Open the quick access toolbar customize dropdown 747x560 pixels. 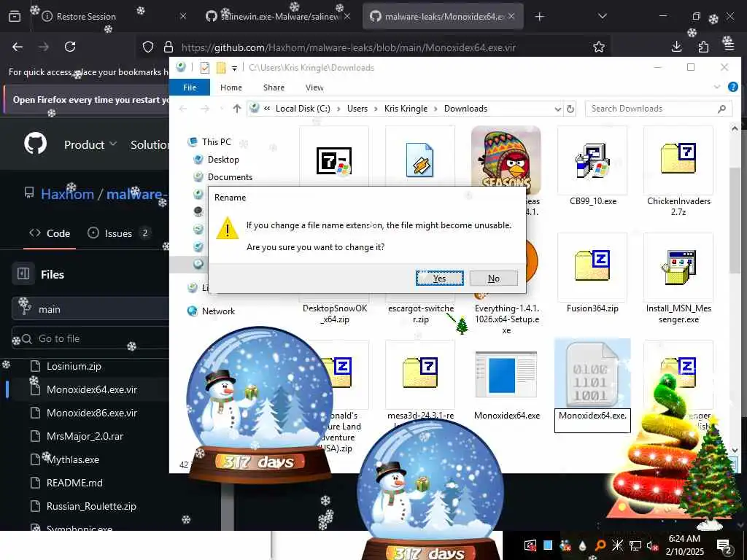click(234, 68)
